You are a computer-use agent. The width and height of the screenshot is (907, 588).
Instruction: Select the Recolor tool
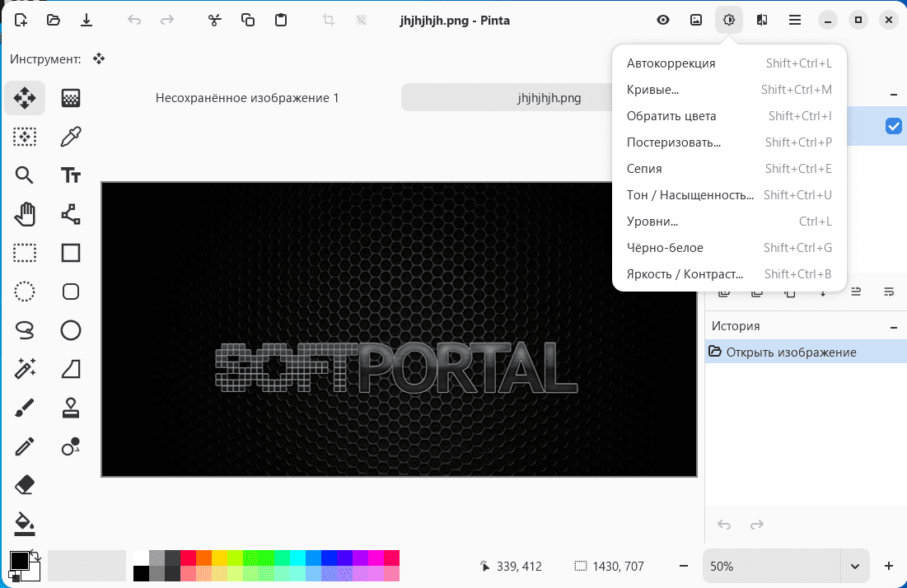click(x=71, y=446)
